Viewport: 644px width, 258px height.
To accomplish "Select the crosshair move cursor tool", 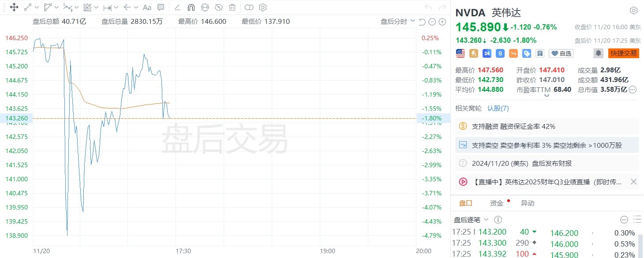I will [14, 7].
